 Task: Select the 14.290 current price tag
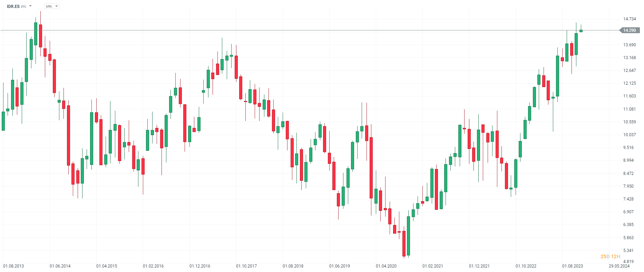tap(630, 30)
